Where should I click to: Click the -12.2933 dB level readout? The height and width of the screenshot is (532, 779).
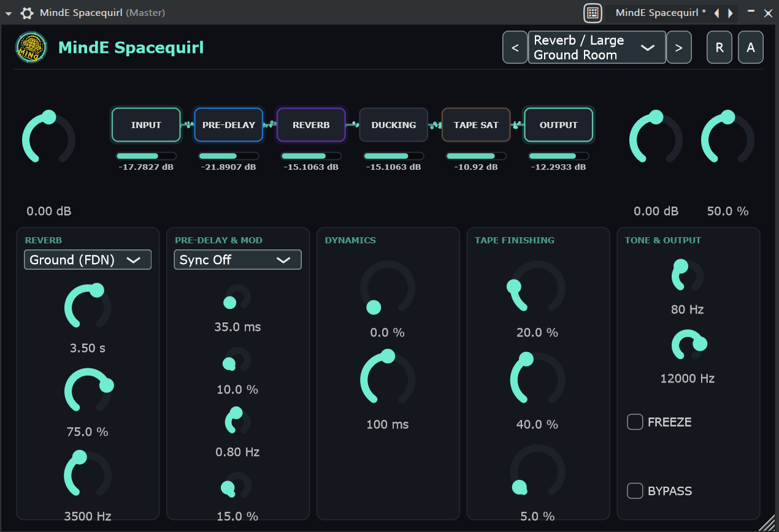point(558,167)
